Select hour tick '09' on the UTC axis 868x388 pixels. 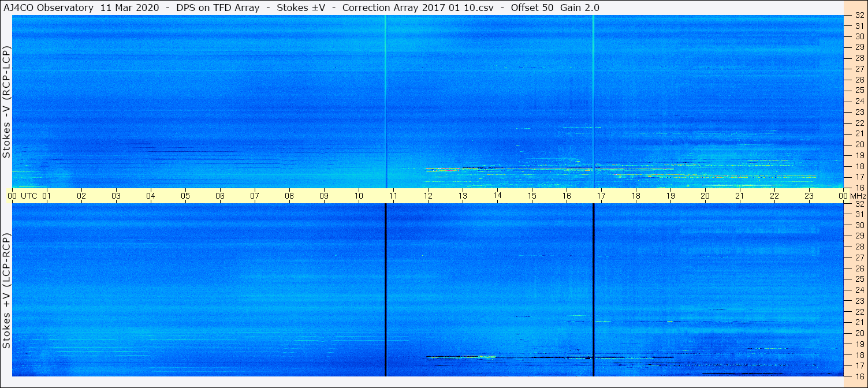click(324, 196)
